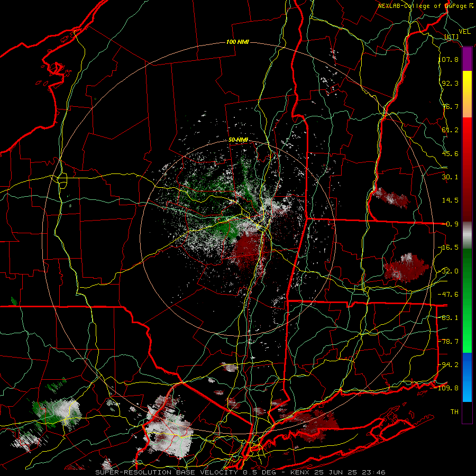Viewport: 476px width, 476px height.
Task: Select the -109.8 scale value
Action: click(x=446, y=388)
